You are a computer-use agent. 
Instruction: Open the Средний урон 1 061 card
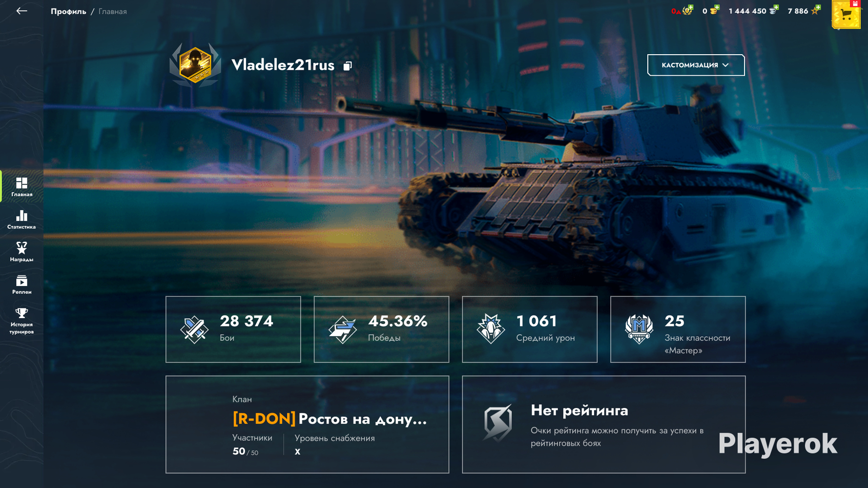pos(530,329)
